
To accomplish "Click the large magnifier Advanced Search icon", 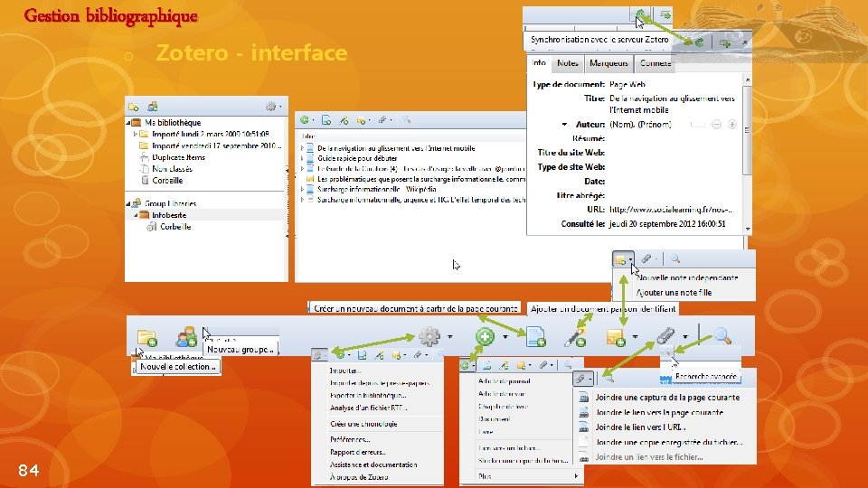I will tap(722, 335).
